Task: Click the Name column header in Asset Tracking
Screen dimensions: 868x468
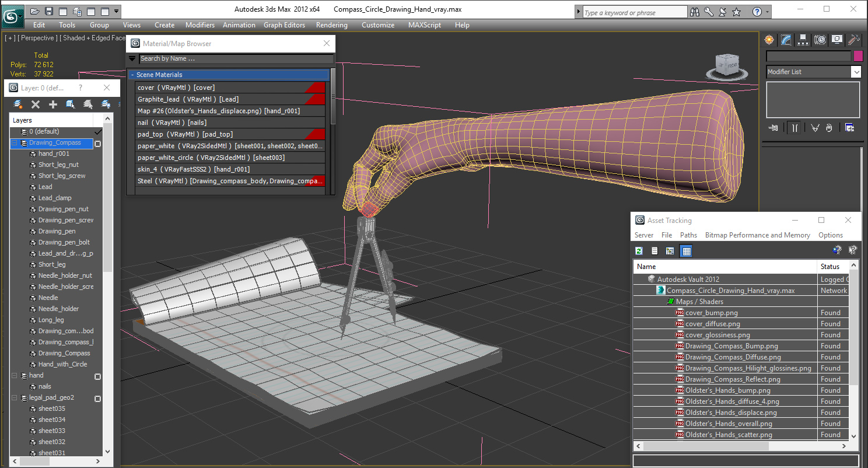Action: coord(725,267)
